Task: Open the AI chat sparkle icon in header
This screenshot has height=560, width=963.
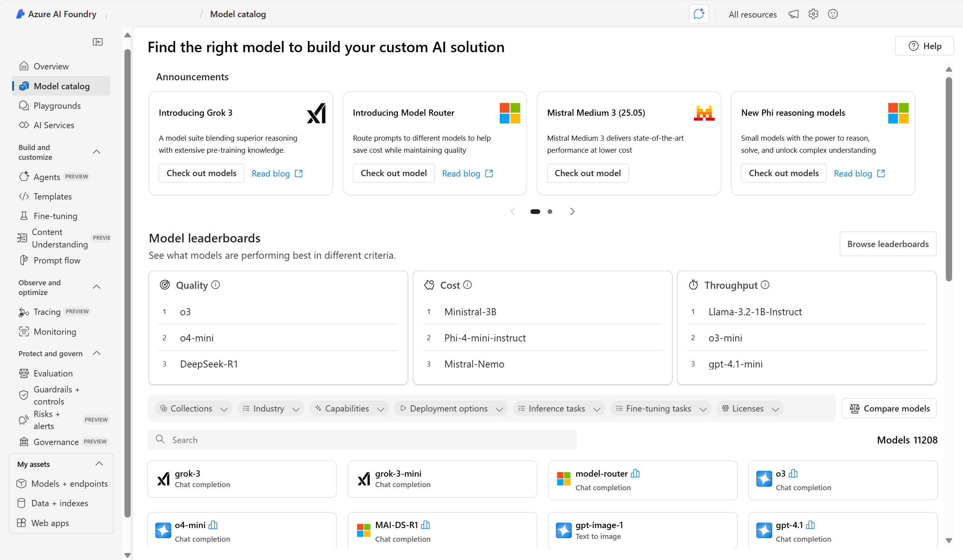Action: point(699,14)
